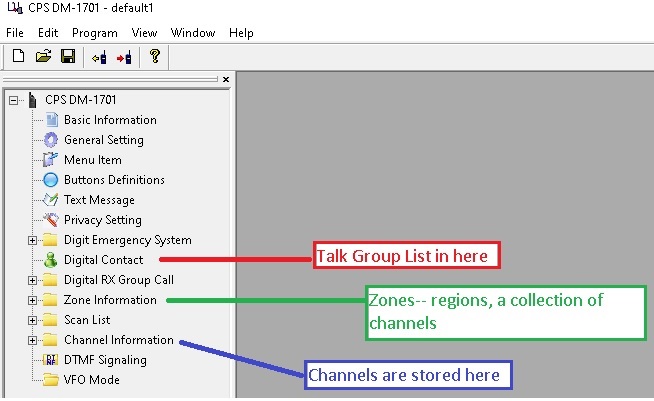Screen dimensions: 654x401
Task: Open DTMF Signaling tree entry
Action: tap(105, 360)
